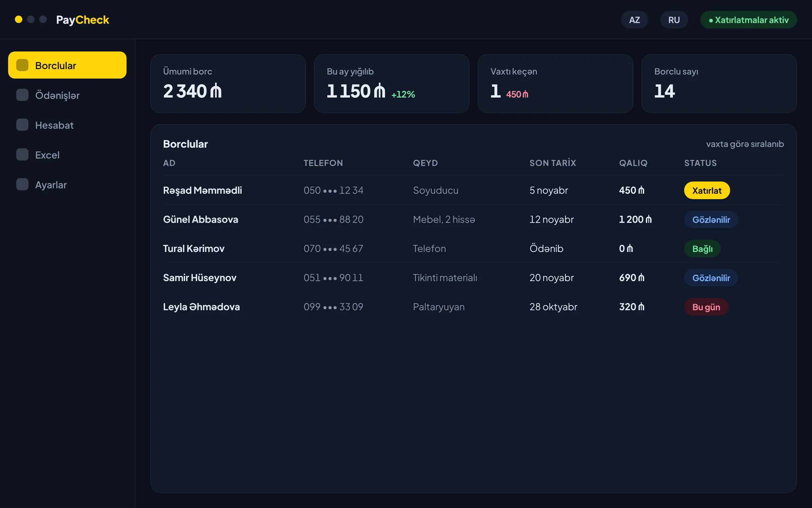Viewport: 812px width, 508px height.
Task: Click the note 'Tikinti materialı'
Action: (445, 278)
